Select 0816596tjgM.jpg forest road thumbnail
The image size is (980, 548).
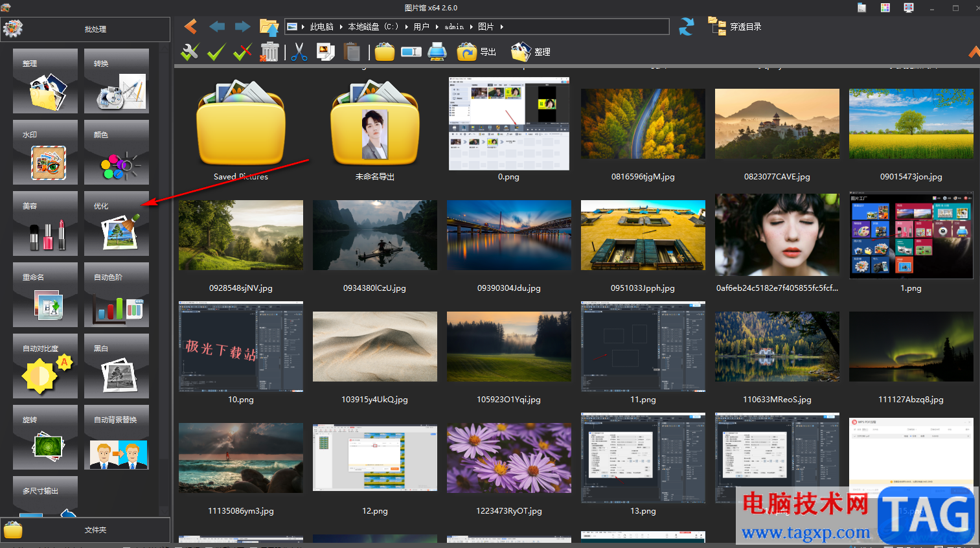click(643, 124)
